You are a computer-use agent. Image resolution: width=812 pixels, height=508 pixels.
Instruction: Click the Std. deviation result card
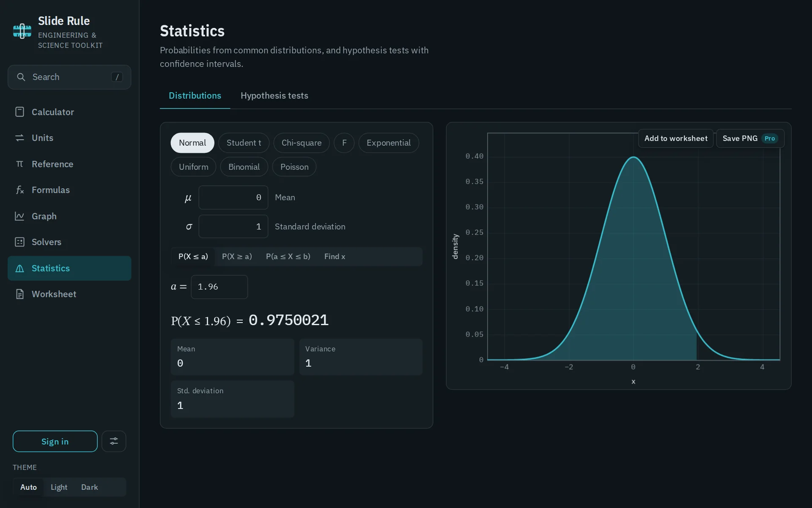[232, 399]
